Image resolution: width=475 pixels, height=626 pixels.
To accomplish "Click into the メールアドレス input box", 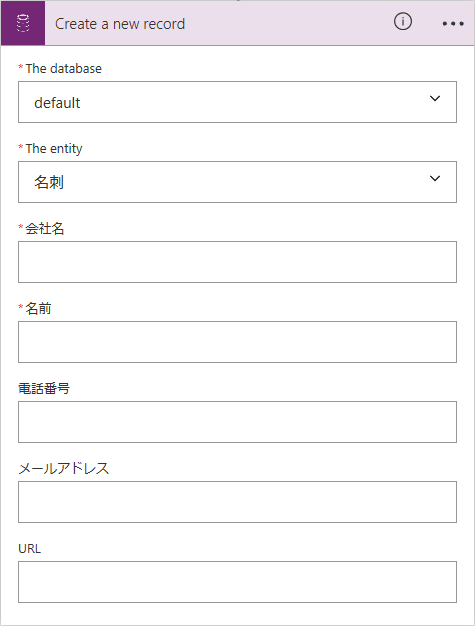I will [237, 502].
